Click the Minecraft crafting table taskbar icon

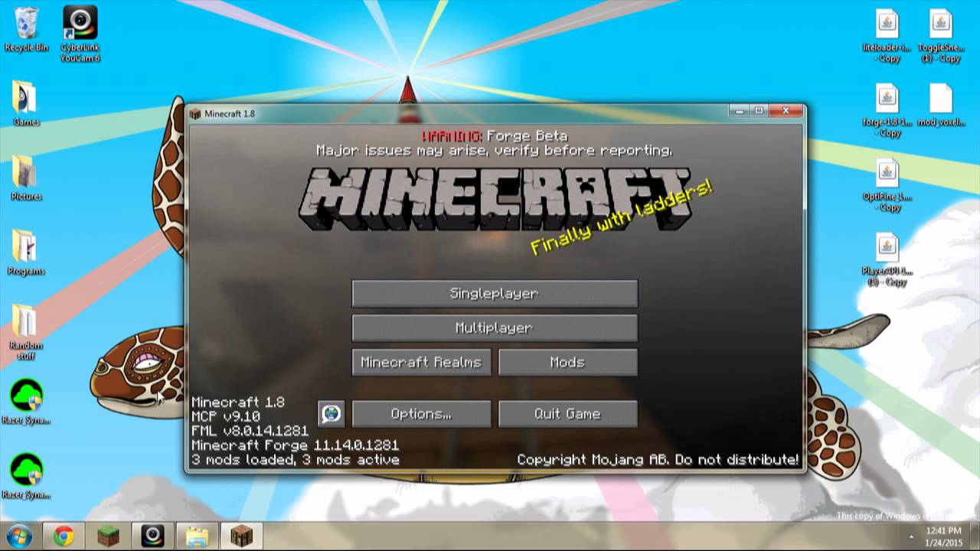pos(242,536)
